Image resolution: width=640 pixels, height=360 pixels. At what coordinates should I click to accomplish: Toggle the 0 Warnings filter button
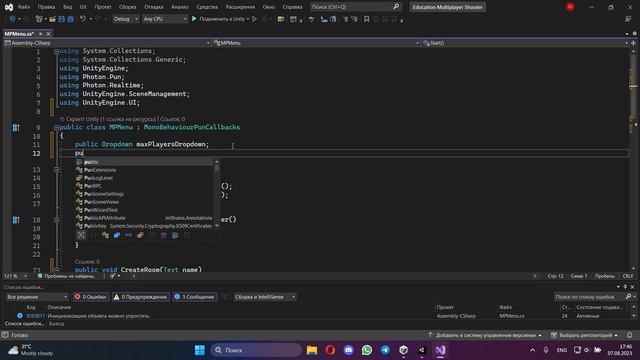140,297
